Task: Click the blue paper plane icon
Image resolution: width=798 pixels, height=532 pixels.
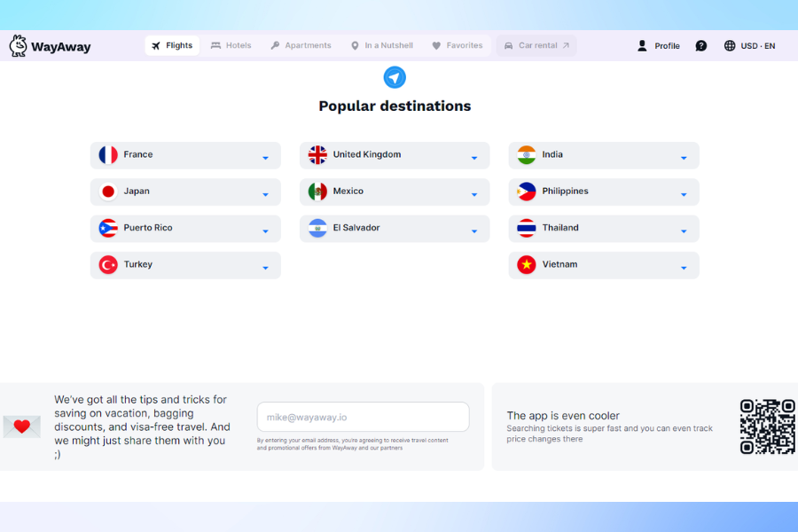Action: pyautogui.click(x=395, y=77)
